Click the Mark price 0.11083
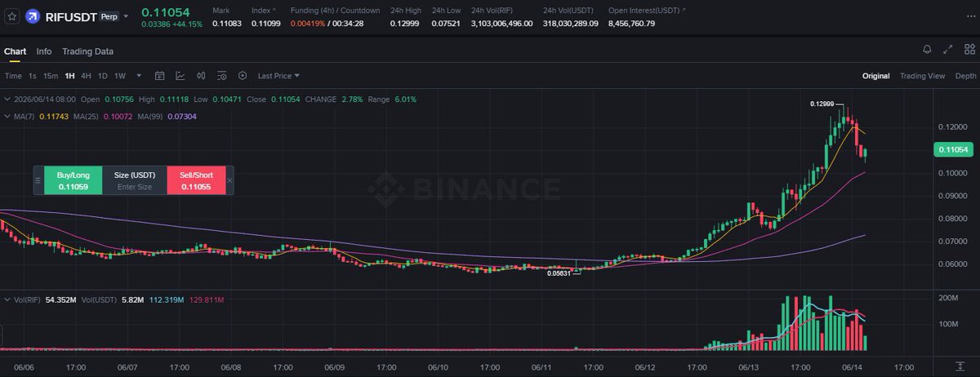The height and width of the screenshot is (377, 980). pyautogui.click(x=226, y=23)
